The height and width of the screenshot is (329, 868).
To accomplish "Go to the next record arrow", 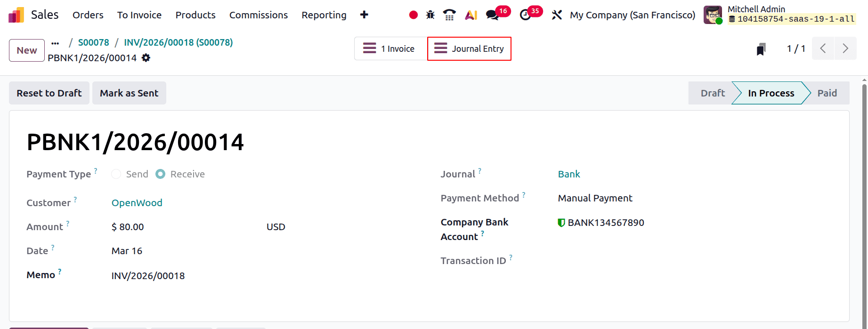I will tap(845, 48).
